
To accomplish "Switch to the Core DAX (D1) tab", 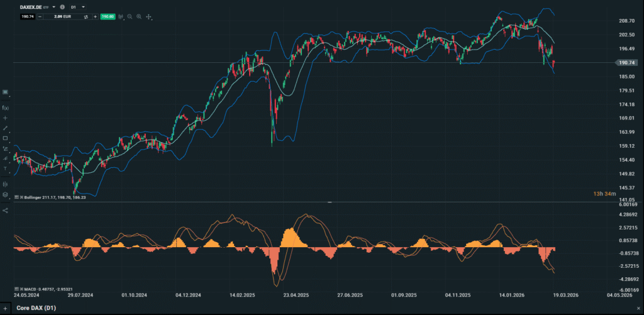I will [36, 308].
